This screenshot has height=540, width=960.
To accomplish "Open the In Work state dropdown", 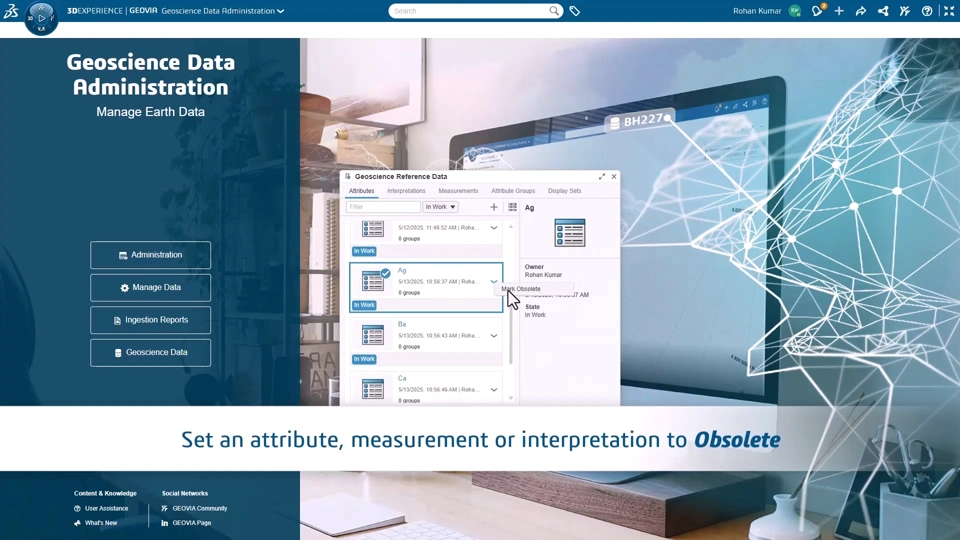I will click(x=440, y=207).
